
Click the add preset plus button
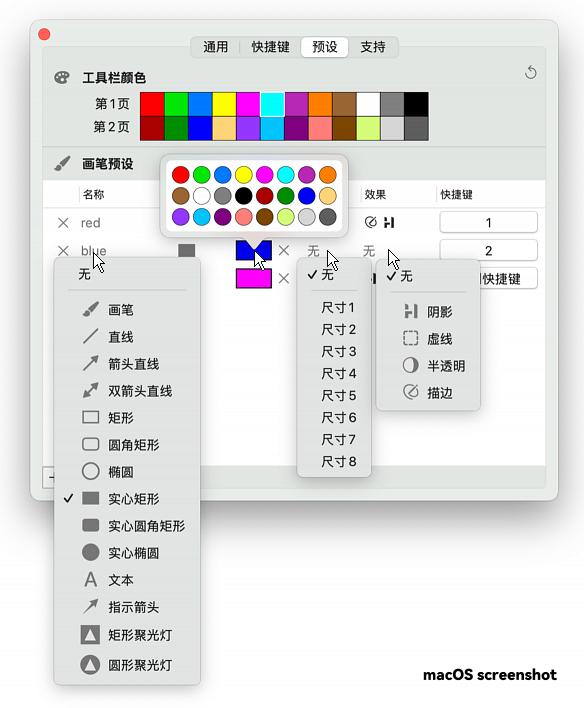point(49,478)
